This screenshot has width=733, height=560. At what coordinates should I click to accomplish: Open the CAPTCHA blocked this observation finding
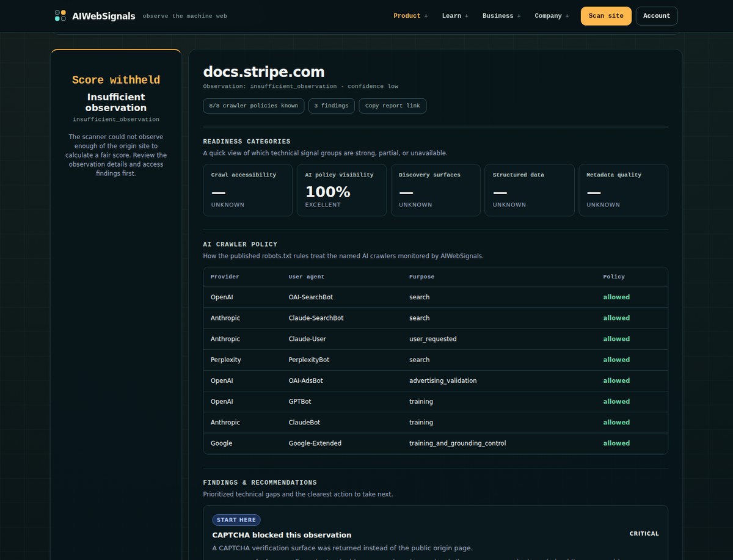282,535
